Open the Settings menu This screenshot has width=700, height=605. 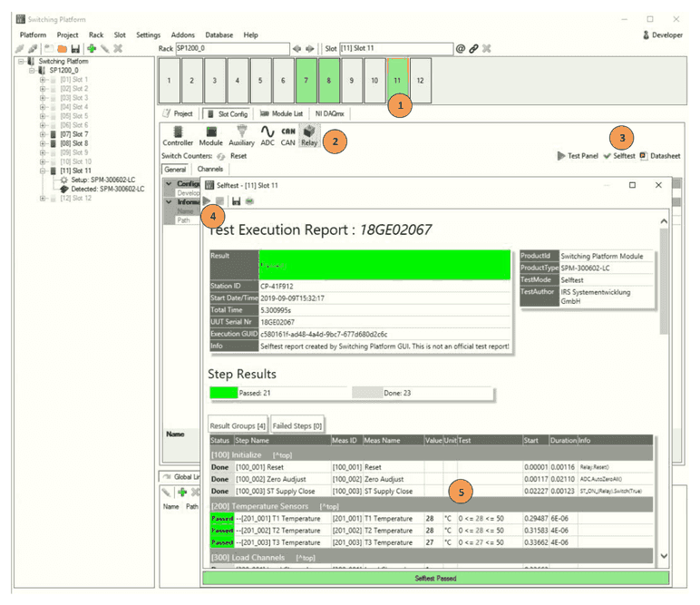(148, 34)
